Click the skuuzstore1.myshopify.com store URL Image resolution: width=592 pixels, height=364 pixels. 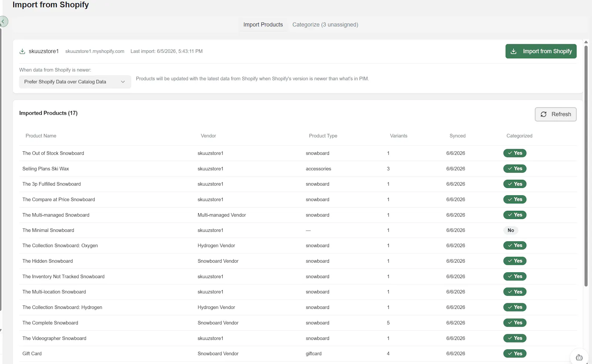[95, 51]
